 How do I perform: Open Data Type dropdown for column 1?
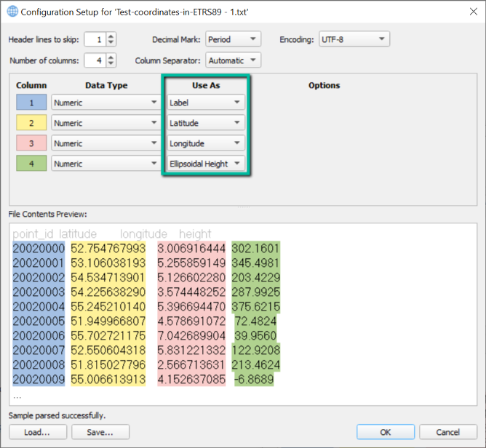106,103
